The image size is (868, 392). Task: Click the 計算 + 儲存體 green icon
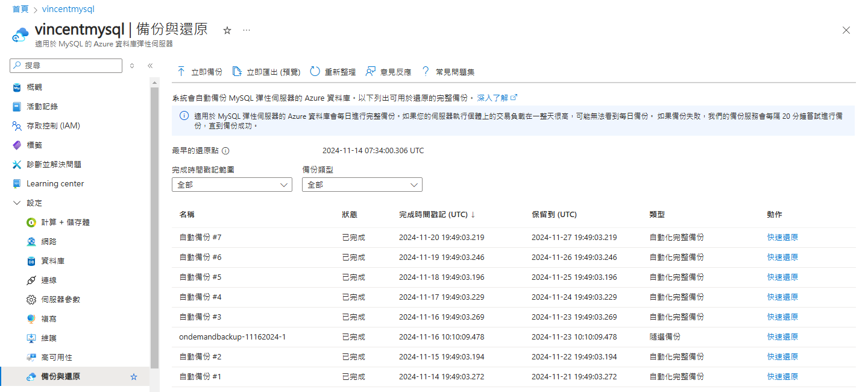[31, 223]
